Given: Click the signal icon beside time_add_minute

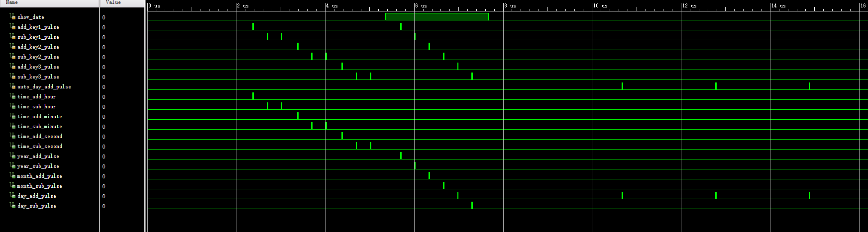Looking at the screenshot, I should tap(12, 116).
